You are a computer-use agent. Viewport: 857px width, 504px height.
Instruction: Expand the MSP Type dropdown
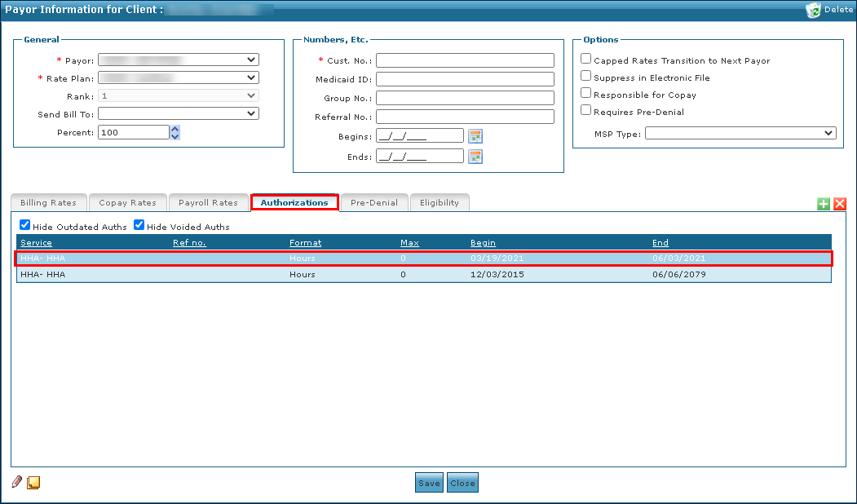click(740, 133)
